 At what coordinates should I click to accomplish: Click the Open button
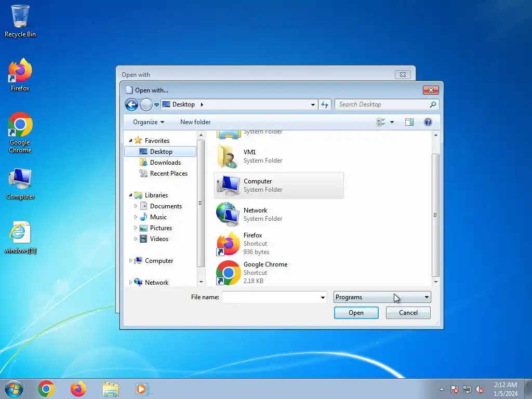[356, 313]
